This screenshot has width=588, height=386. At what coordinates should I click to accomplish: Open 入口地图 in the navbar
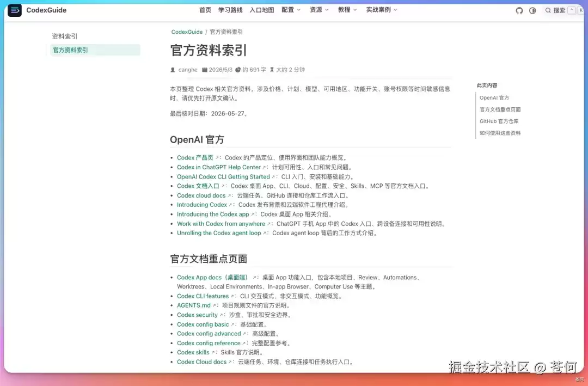262,10
